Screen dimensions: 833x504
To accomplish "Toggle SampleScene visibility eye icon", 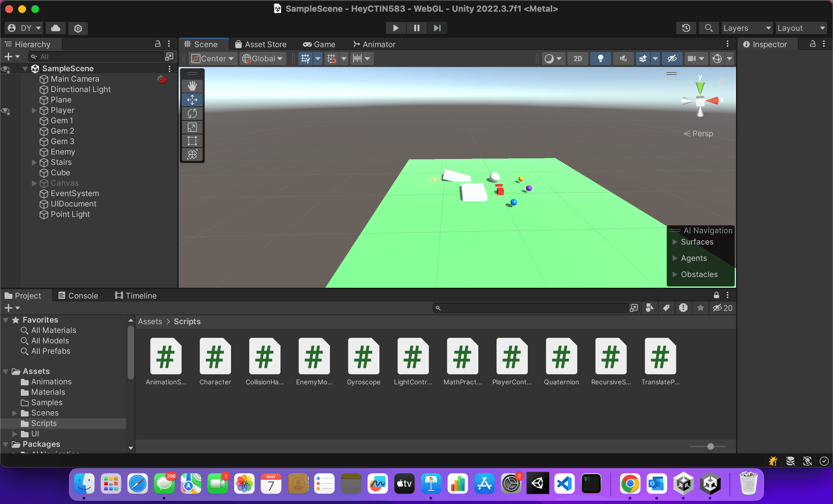I will tap(6, 69).
